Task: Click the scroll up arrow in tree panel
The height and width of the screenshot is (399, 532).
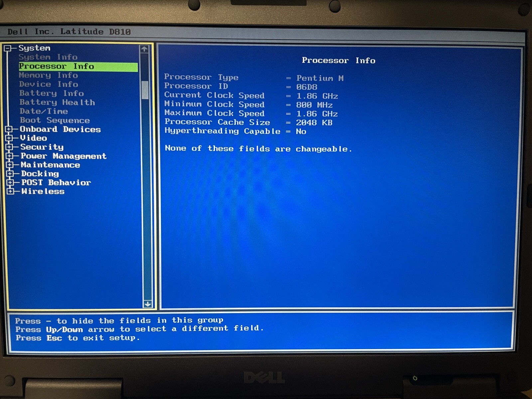Action: click(x=144, y=49)
